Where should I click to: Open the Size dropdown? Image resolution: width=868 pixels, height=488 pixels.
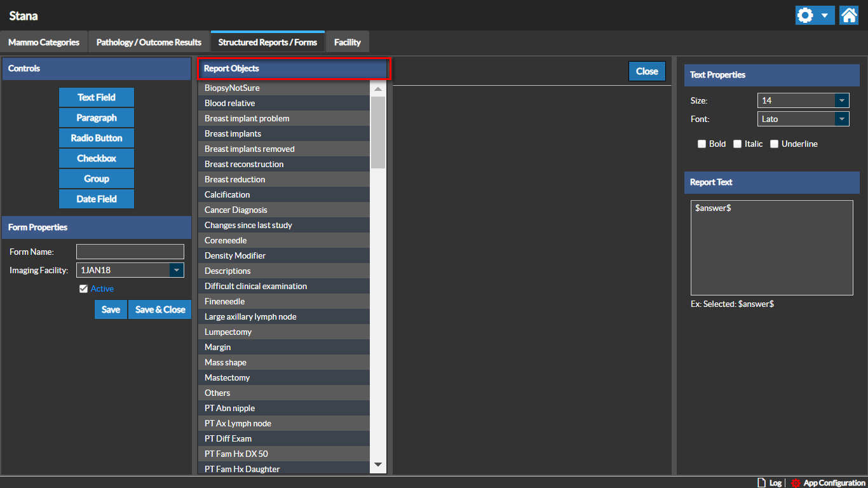pyautogui.click(x=841, y=100)
